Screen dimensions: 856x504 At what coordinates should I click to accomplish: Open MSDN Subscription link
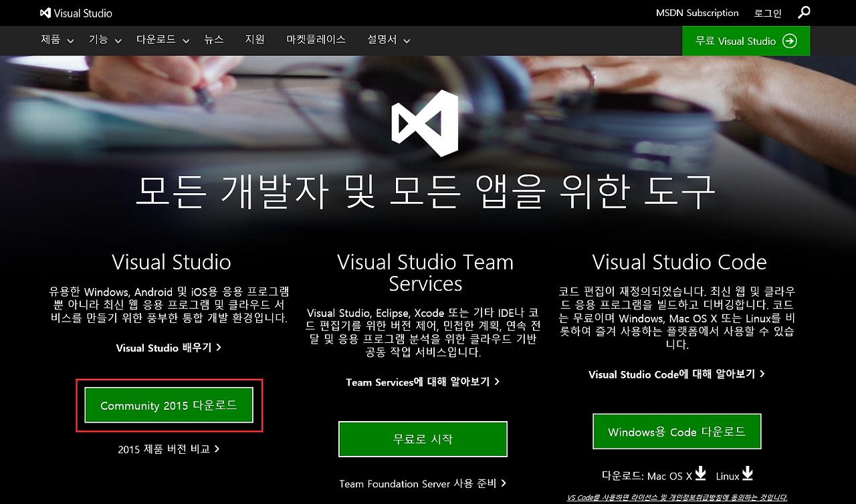tap(698, 13)
